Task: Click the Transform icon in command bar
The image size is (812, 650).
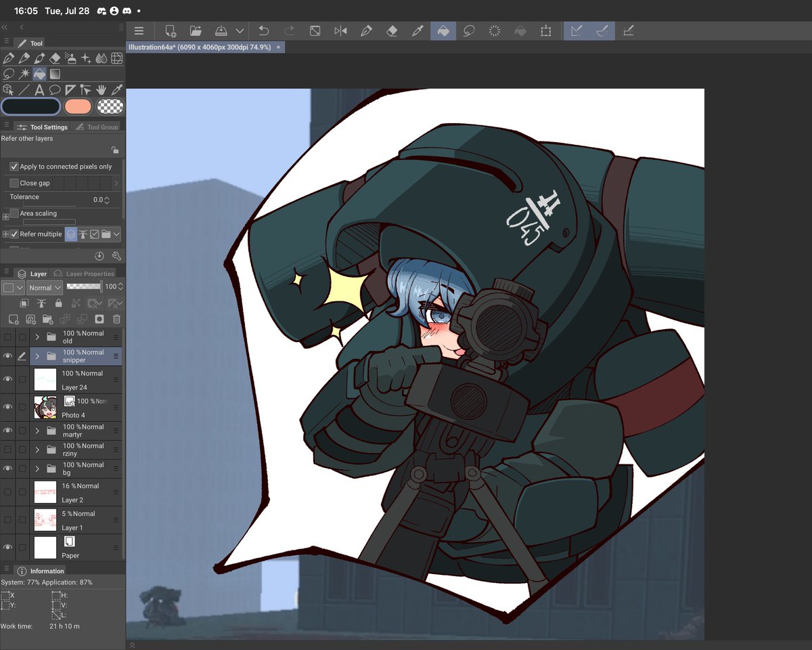Action: point(545,31)
